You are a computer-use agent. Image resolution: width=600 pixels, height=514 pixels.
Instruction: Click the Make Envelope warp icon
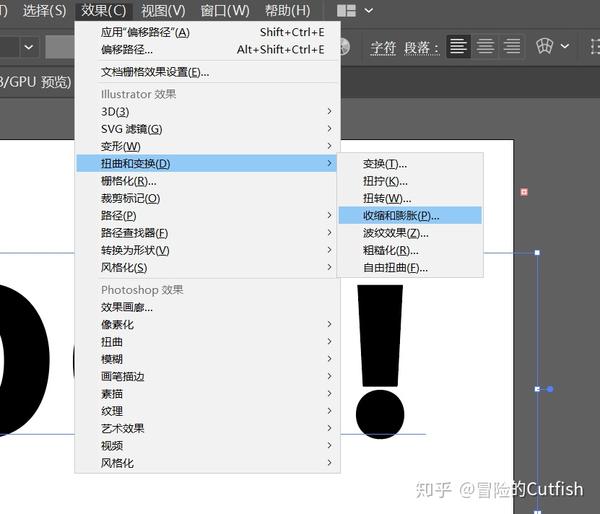pos(545,47)
